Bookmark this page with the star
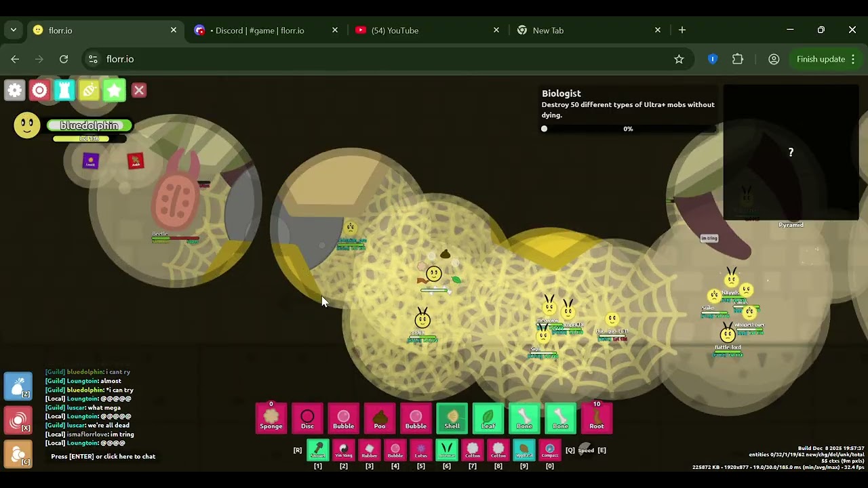The image size is (868, 488). (679, 59)
